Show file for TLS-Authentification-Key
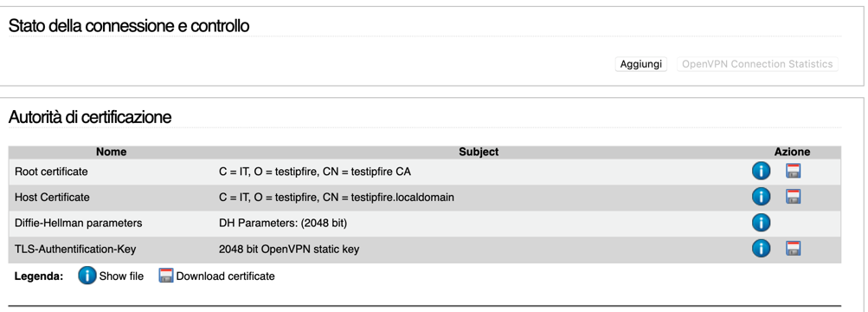 tap(762, 248)
